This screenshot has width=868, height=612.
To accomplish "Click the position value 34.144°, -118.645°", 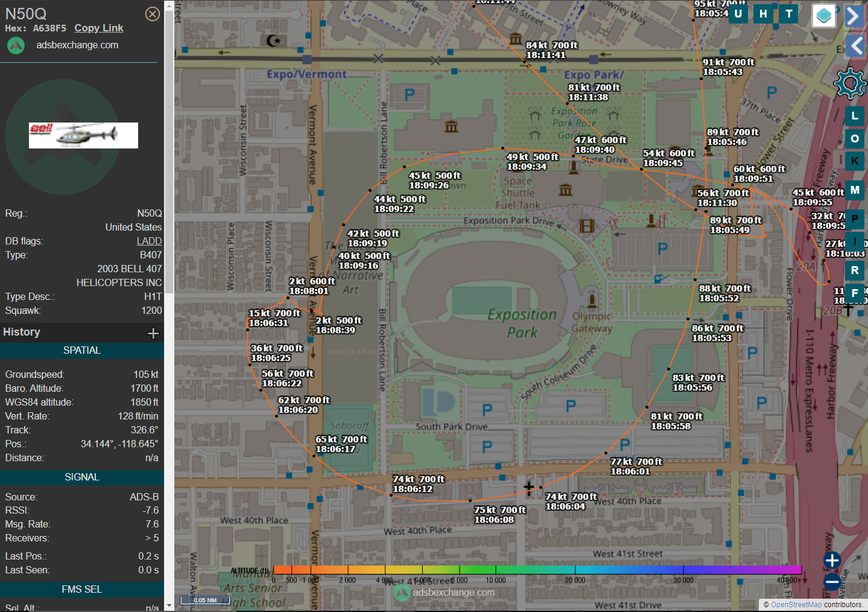I will click(x=119, y=444).
